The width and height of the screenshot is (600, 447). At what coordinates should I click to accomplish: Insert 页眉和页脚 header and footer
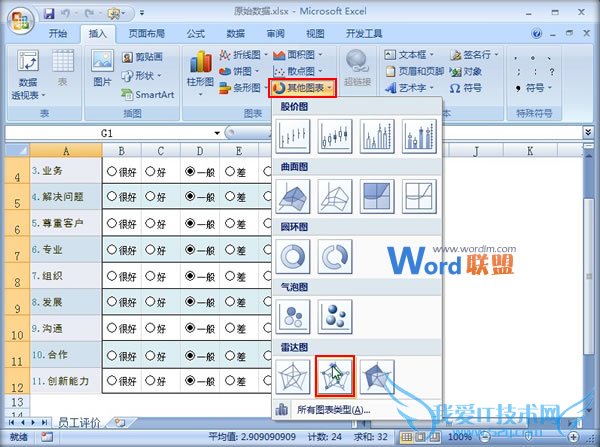pyautogui.click(x=414, y=72)
